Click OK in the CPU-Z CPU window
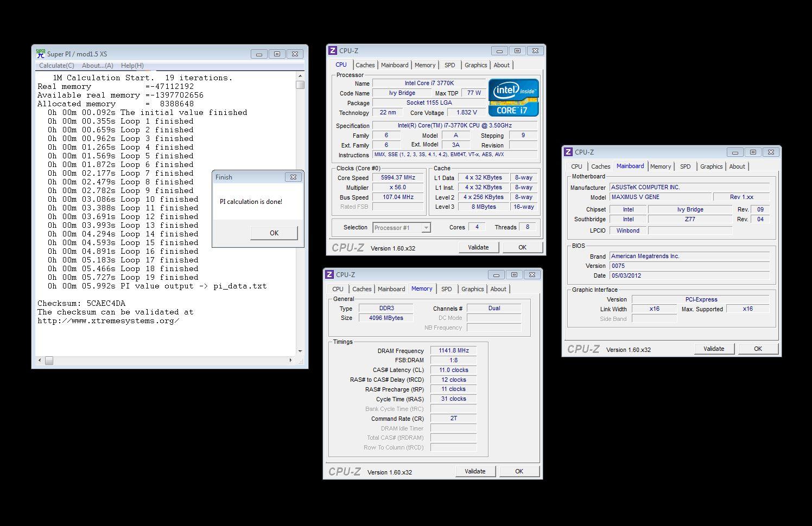The width and height of the screenshot is (812, 526). click(x=522, y=247)
